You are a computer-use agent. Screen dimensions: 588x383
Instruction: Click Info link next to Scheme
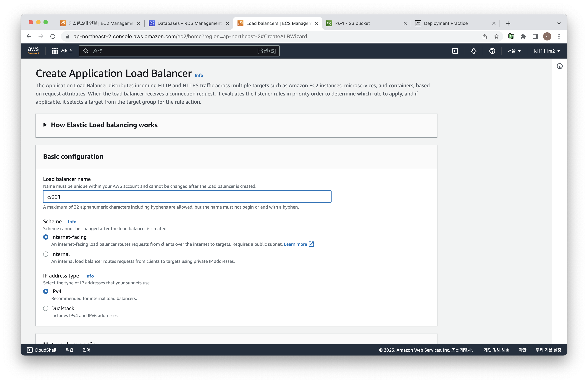(x=72, y=222)
